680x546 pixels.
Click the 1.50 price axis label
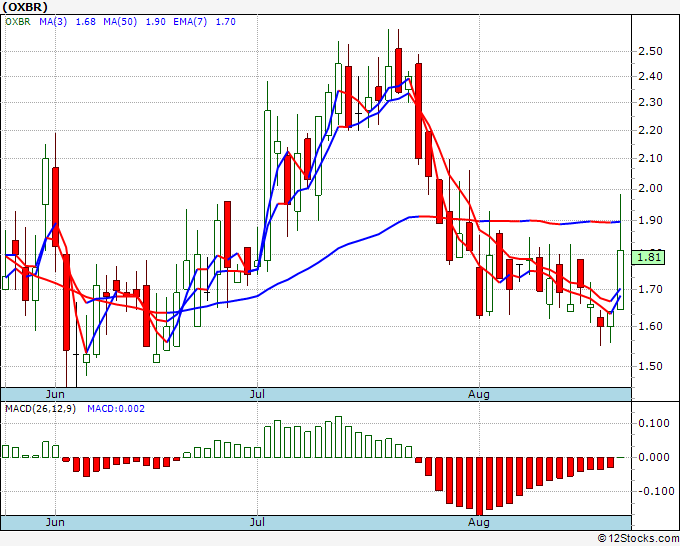(x=651, y=366)
